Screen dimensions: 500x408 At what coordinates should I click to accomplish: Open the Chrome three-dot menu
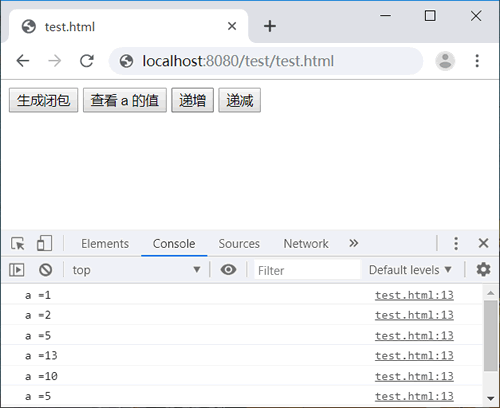[477, 61]
